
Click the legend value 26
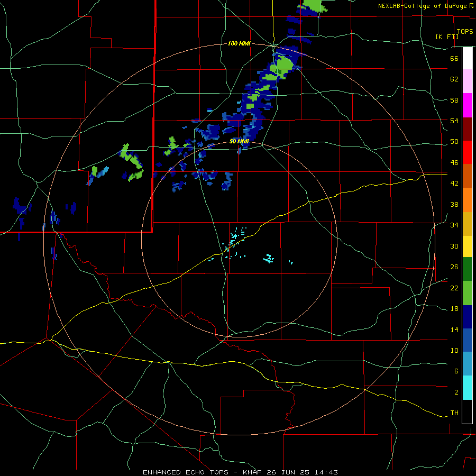click(x=454, y=267)
